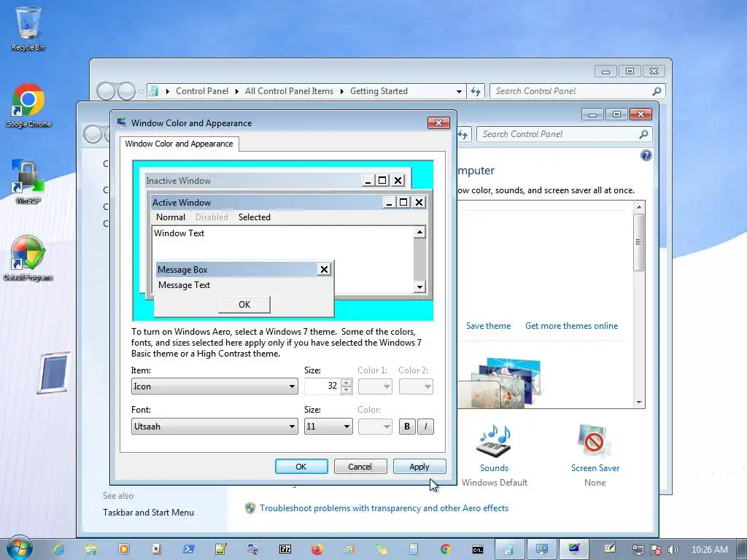747x560 pixels.
Task: Expand breadcrumb arrow after All Control Panel Items
Action: [341, 91]
